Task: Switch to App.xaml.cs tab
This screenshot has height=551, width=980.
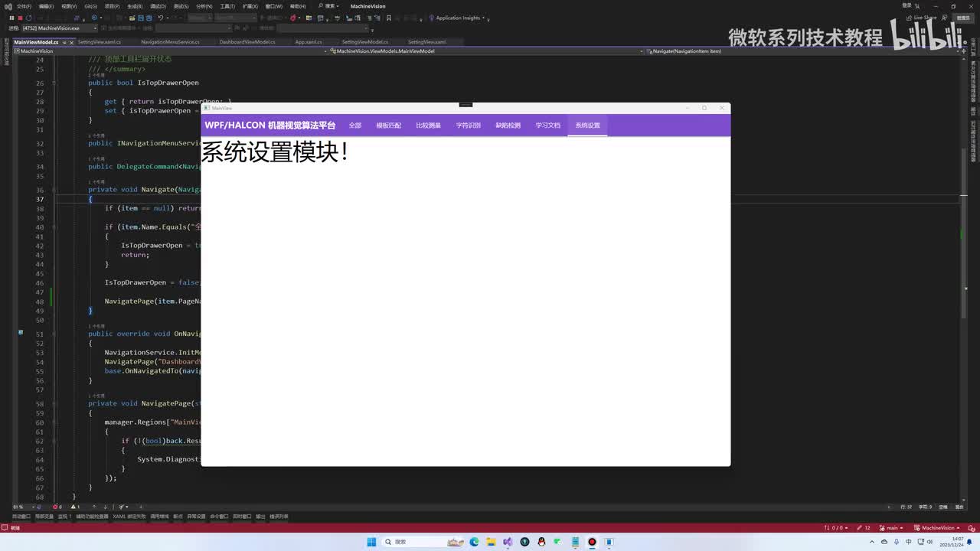Action: coord(309,42)
